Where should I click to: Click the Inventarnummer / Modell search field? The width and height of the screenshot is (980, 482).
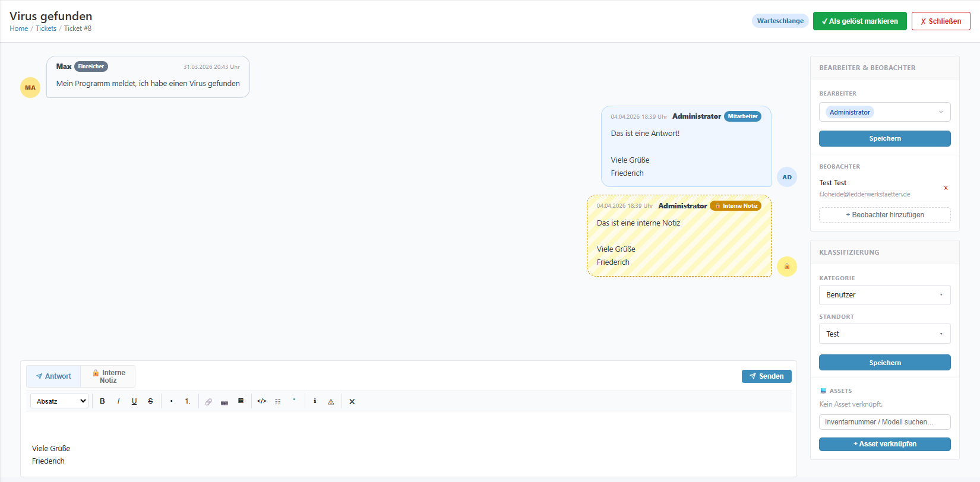(x=884, y=422)
